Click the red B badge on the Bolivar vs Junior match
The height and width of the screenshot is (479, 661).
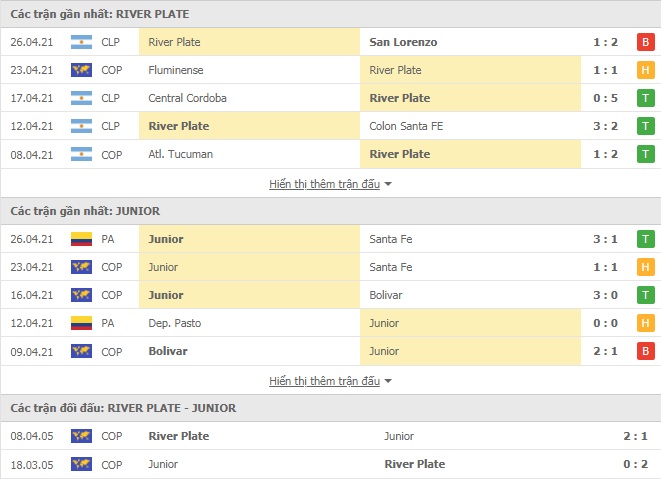pos(645,351)
